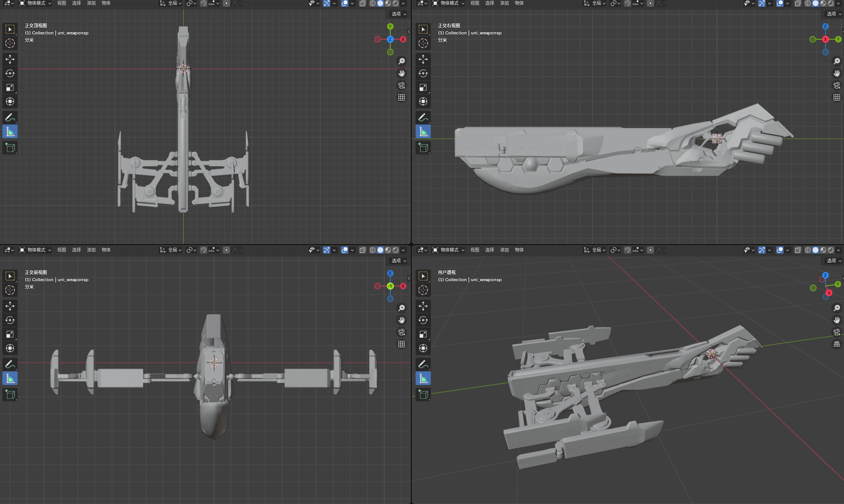Image resolution: width=844 pixels, height=504 pixels.
Task: Click the Z axis on perspective viewport gizmo
Action: [x=825, y=275]
